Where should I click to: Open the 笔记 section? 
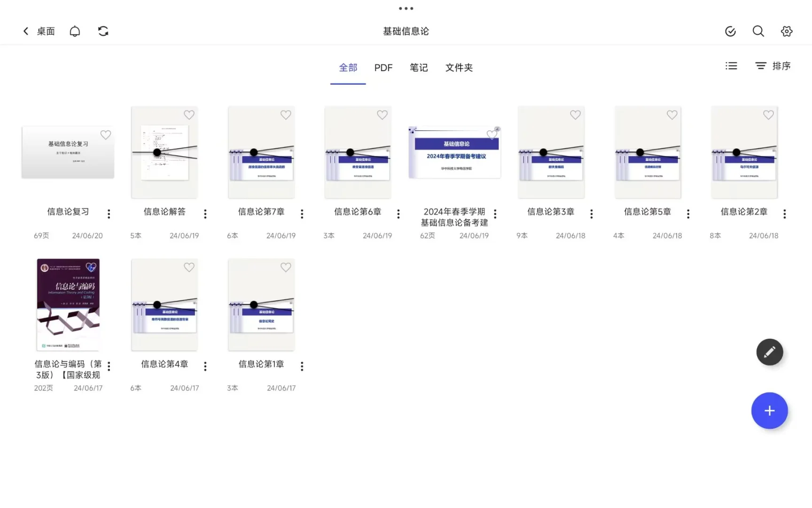[418, 68]
